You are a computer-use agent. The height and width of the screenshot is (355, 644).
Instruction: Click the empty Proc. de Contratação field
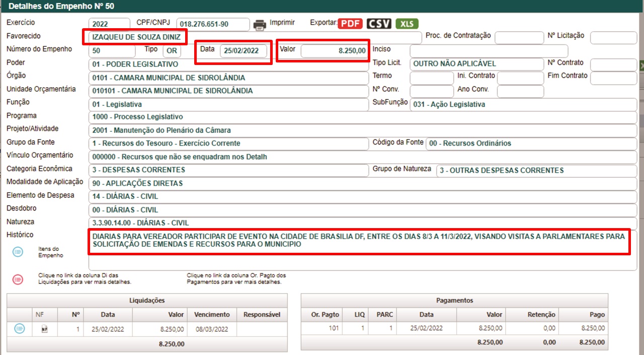coord(519,38)
